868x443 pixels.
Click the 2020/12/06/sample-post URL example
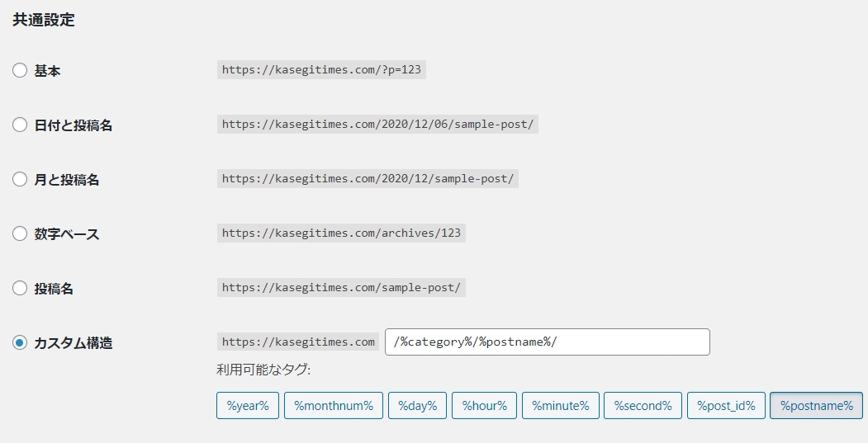(x=377, y=124)
